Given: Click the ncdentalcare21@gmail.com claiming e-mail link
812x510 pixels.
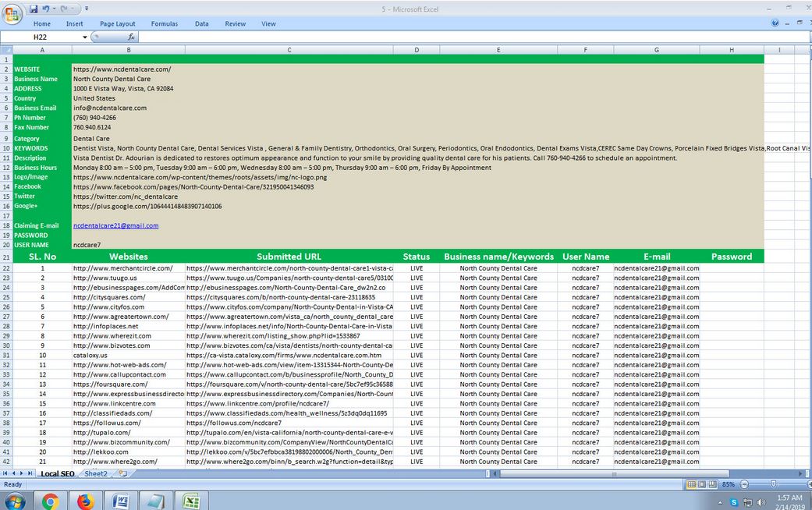Looking at the screenshot, I should click(x=115, y=225).
